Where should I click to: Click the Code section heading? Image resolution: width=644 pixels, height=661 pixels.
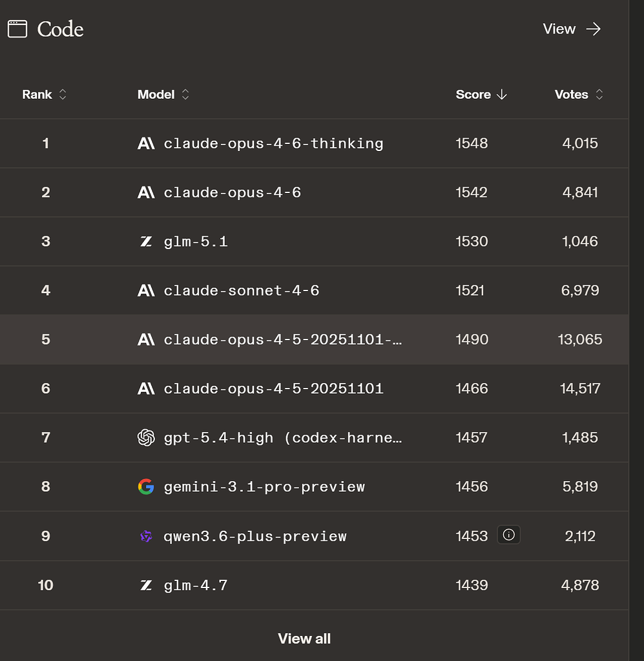coord(60,29)
